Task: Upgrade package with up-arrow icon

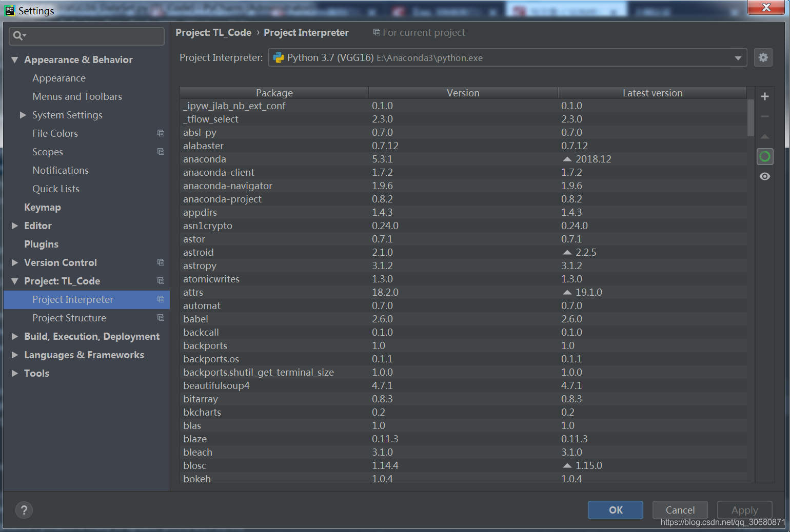Action: click(x=764, y=136)
